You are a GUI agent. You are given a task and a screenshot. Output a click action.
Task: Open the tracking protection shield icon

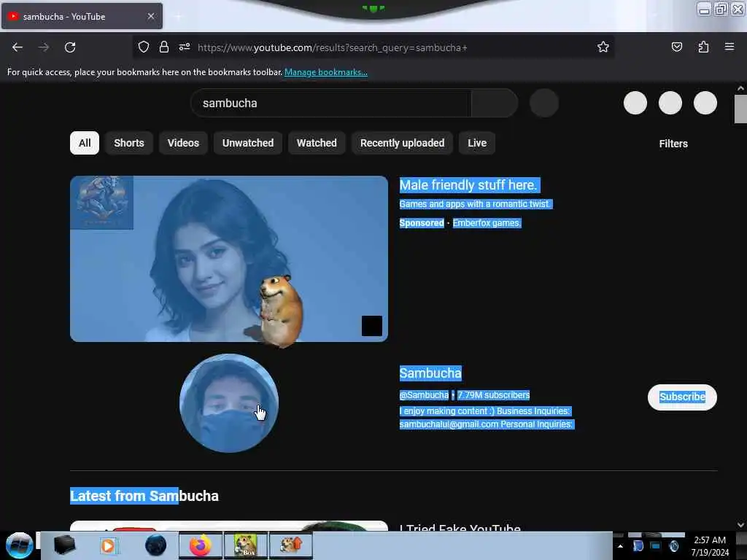144,47
